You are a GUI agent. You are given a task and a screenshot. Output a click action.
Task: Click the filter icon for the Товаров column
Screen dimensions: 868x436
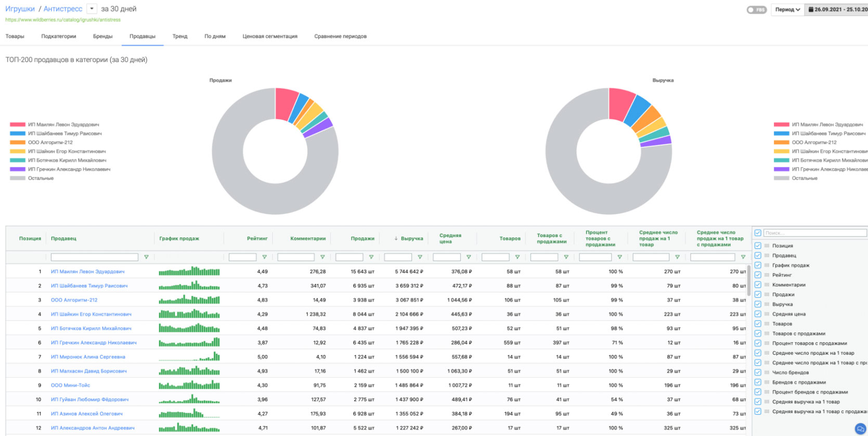517,257
